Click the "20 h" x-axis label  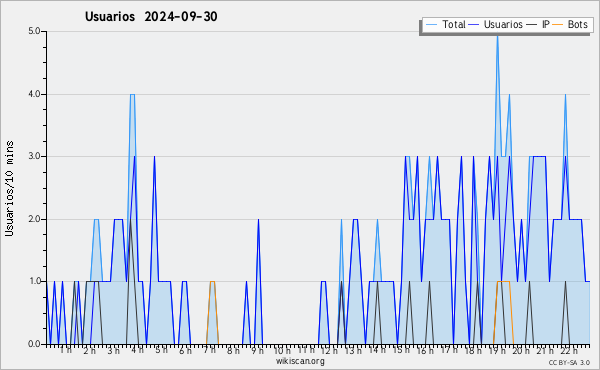point(521,351)
